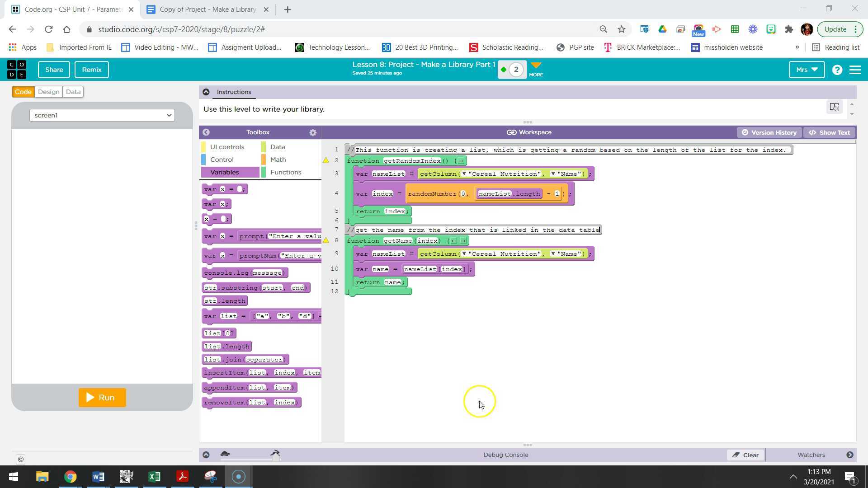Toggle Show Text mode in the Workspace
This screenshot has width=868, height=488.
pos(829,132)
